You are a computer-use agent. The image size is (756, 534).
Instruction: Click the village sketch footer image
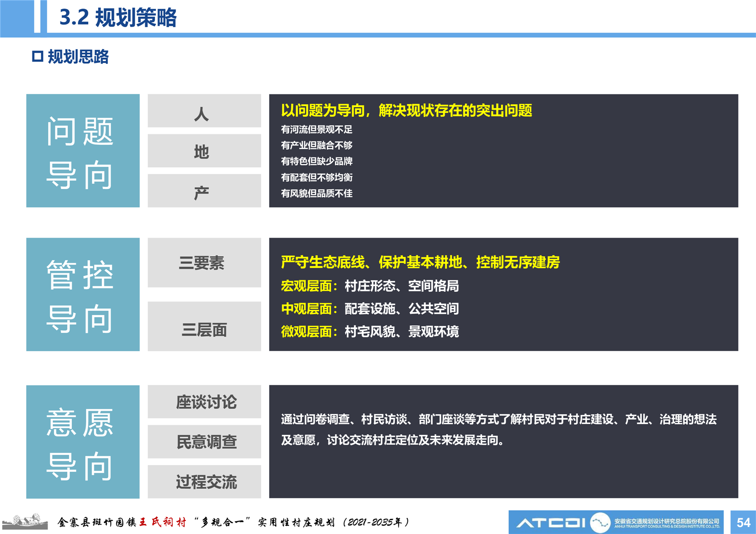pyautogui.click(x=25, y=522)
